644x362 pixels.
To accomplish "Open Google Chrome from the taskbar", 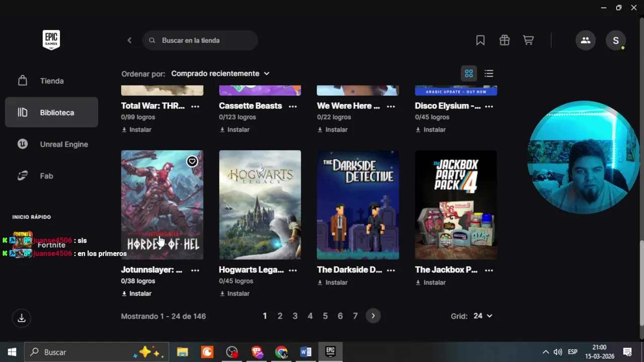I will click(281, 352).
